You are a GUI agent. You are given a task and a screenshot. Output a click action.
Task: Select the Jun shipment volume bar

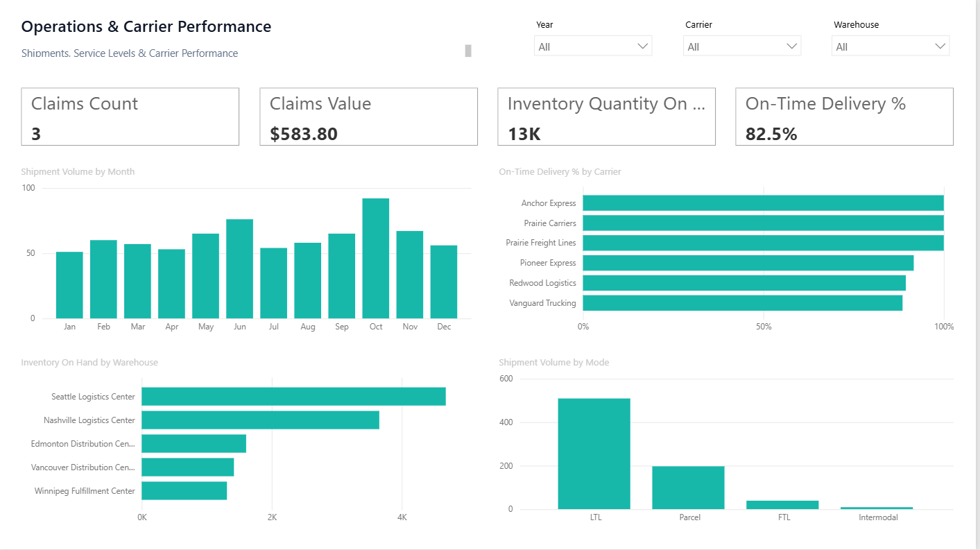[x=239, y=269]
